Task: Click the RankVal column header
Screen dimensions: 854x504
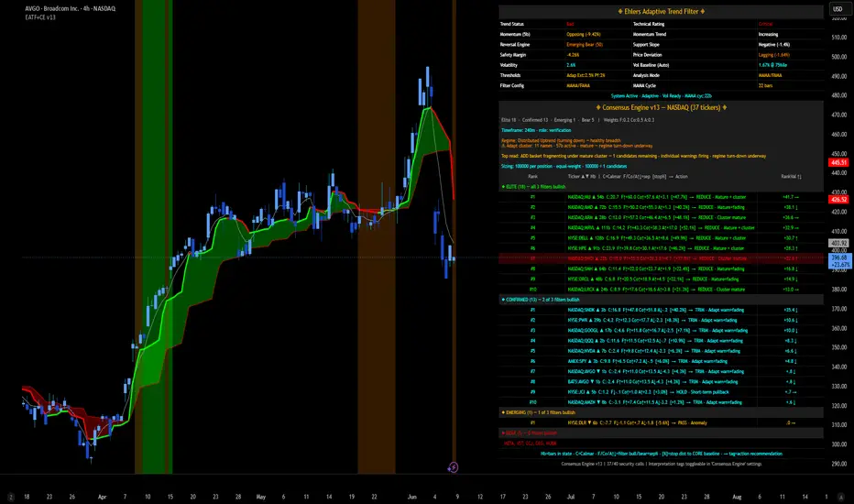Action: point(791,177)
